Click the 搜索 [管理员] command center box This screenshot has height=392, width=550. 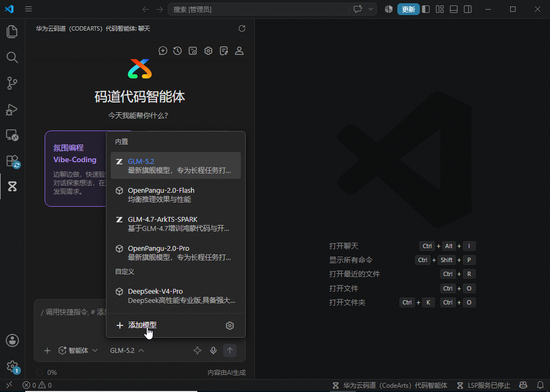(259, 10)
